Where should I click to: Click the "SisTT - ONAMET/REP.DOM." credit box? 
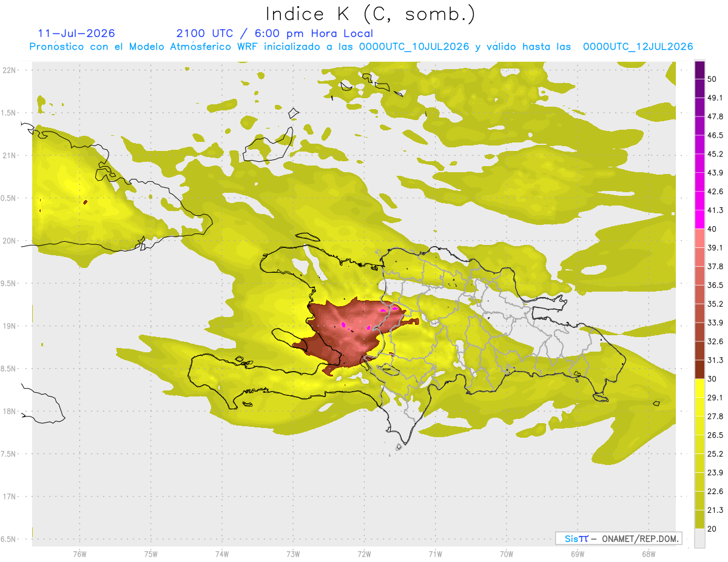(618, 538)
